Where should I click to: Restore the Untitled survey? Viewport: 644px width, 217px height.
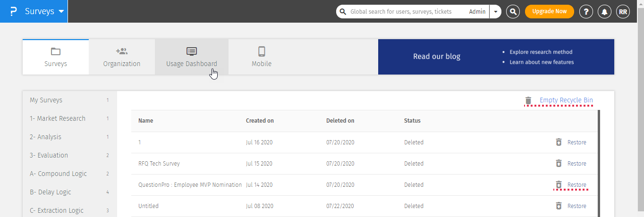(576, 206)
